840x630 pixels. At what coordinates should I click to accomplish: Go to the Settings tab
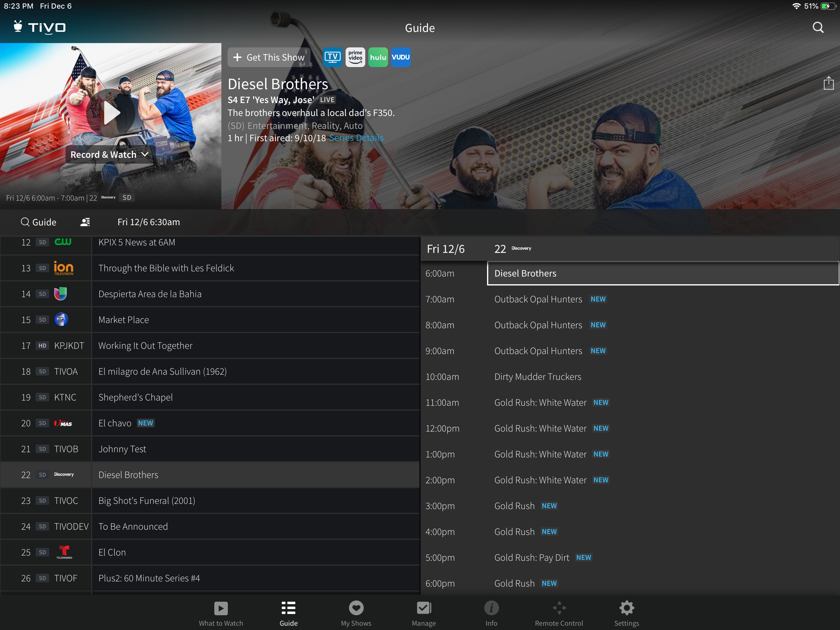tap(626, 613)
